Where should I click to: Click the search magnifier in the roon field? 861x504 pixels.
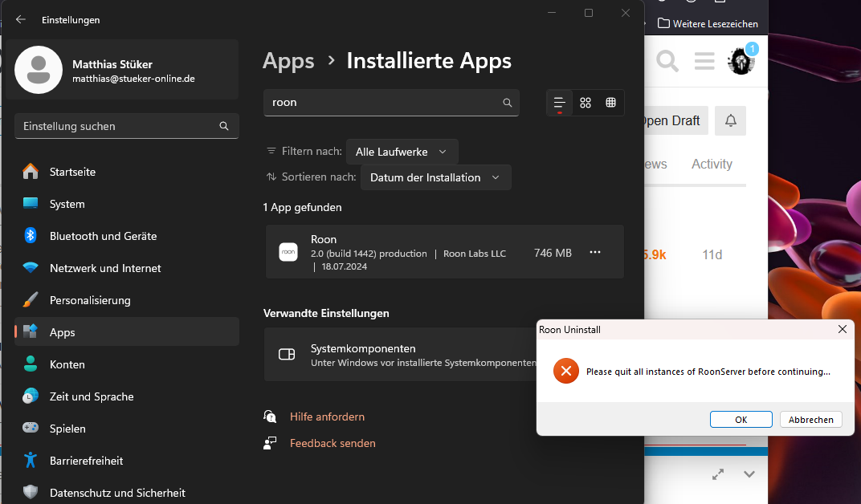pos(507,103)
